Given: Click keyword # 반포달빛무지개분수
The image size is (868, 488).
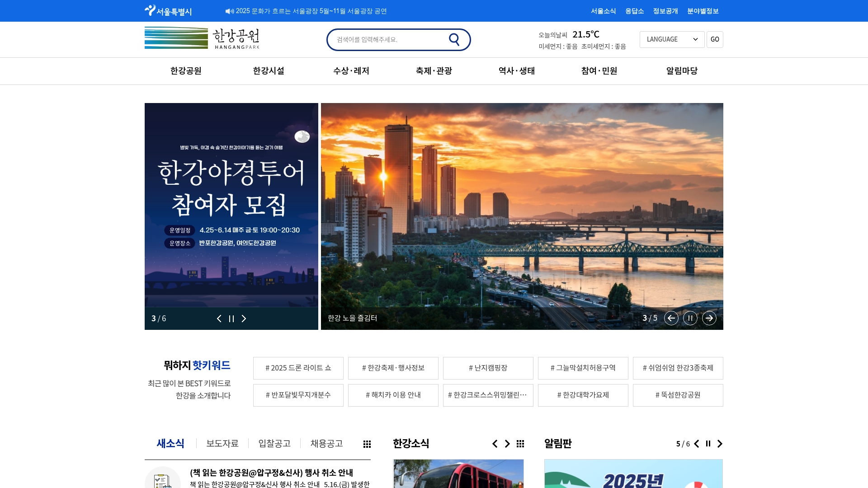Looking at the screenshot, I should point(298,395).
